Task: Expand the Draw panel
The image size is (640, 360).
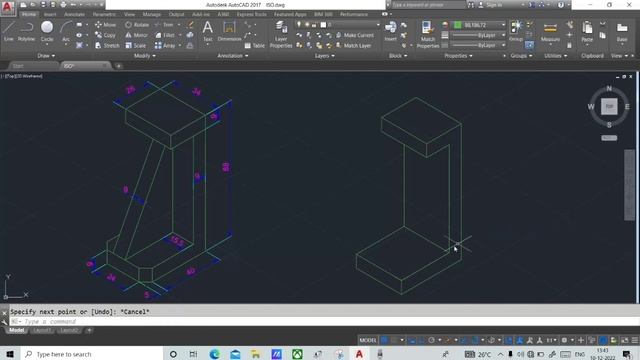Action: 46,56
